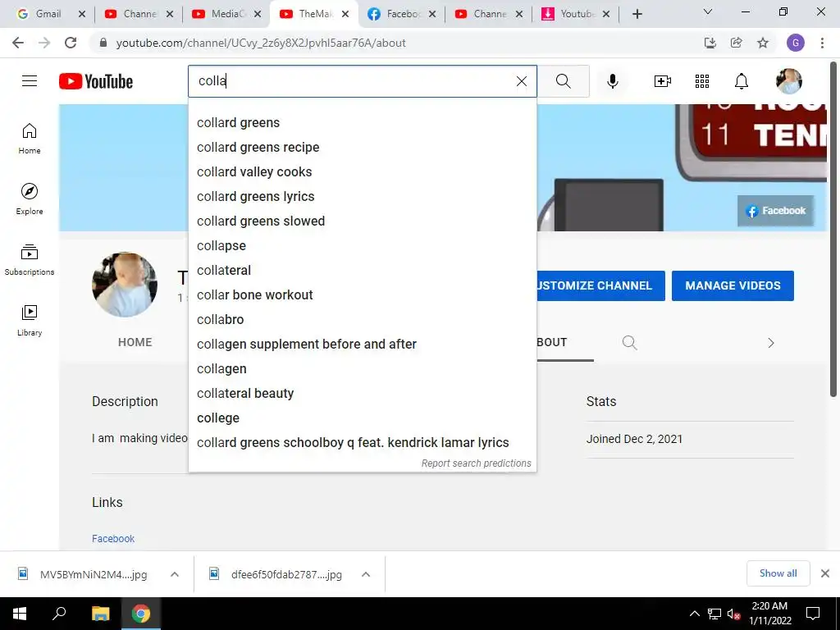Click the Chrome taskbar icon
This screenshot has height=630, width=840.
point(141,614)
